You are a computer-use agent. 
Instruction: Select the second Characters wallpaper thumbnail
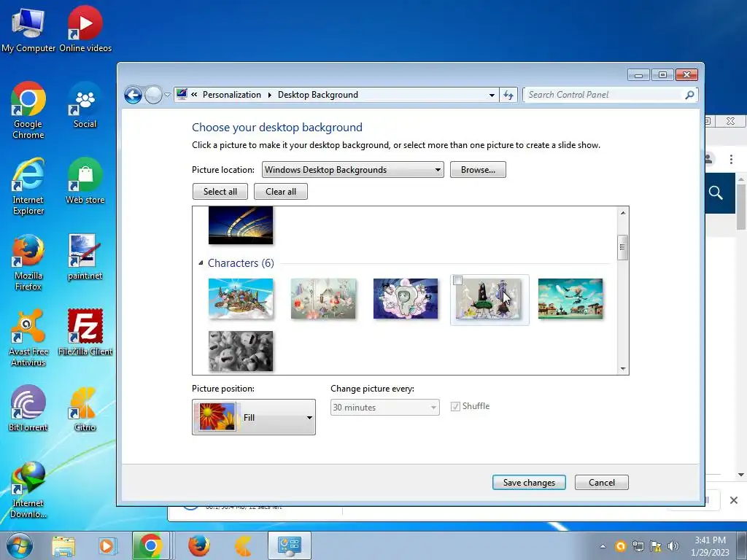[323, 298]
